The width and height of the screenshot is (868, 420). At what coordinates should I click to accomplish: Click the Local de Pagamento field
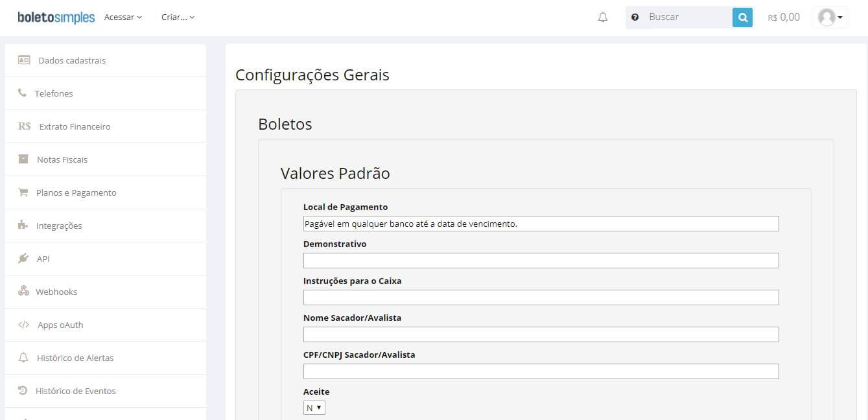pyautogui.click(x=541, y=224)
